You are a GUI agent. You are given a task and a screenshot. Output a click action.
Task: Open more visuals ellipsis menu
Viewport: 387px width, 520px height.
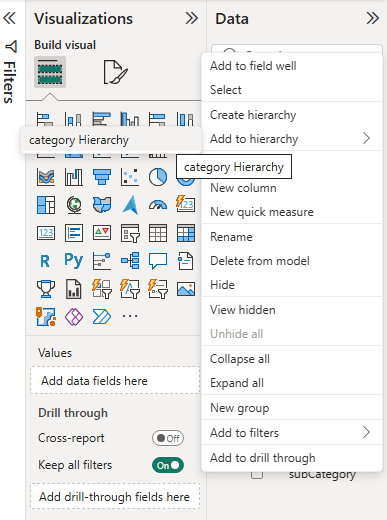coord(130,316)
